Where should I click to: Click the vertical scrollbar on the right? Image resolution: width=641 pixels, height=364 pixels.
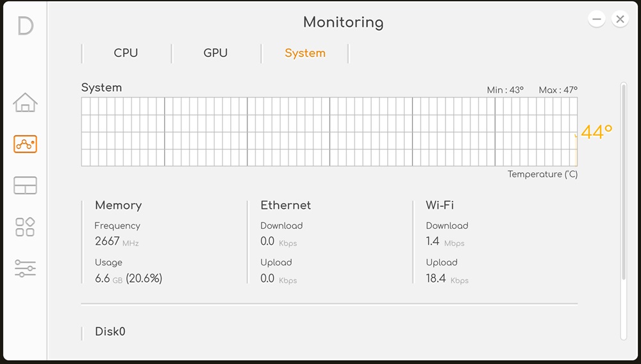[x=624, y=181]
